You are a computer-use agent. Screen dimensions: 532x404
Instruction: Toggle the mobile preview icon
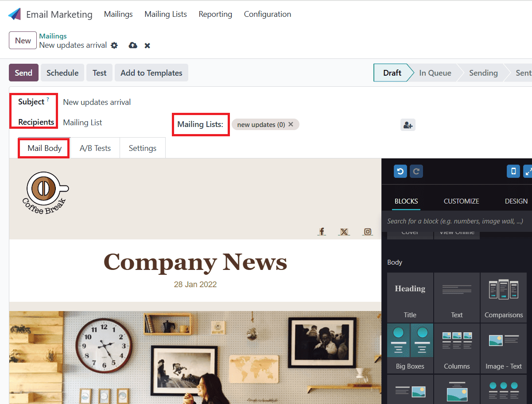513,171
